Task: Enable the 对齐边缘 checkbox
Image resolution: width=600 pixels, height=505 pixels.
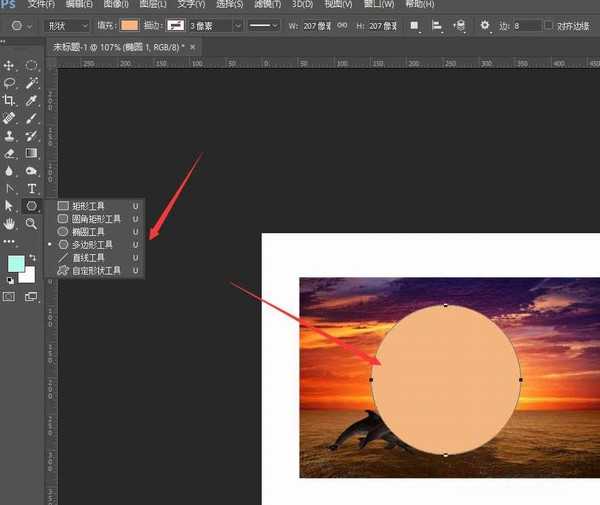Action: [547, 25]
